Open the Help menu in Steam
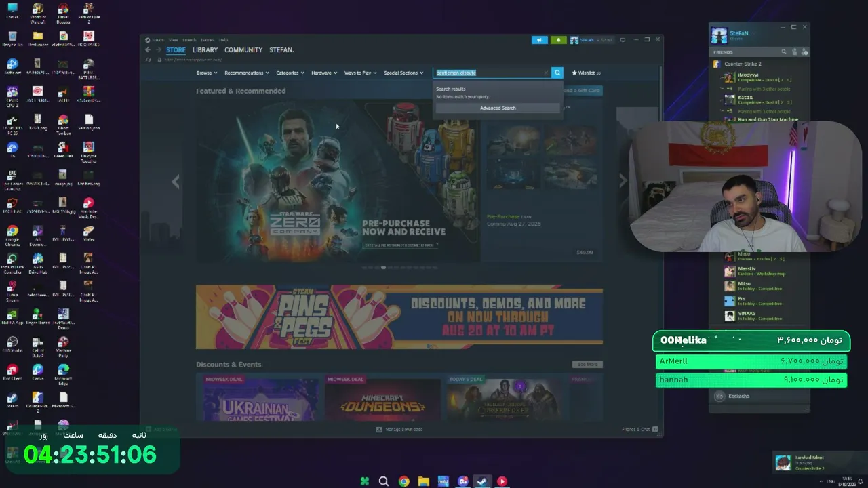 coord(223,40)
